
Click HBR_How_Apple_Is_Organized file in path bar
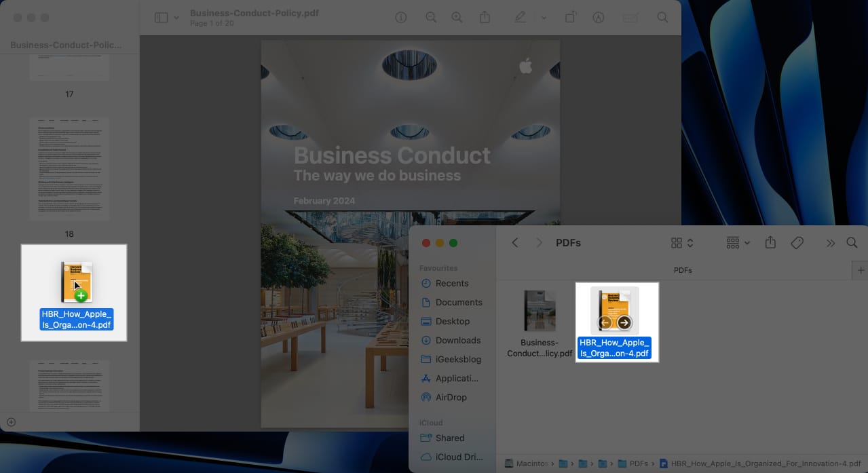(759, 463)
